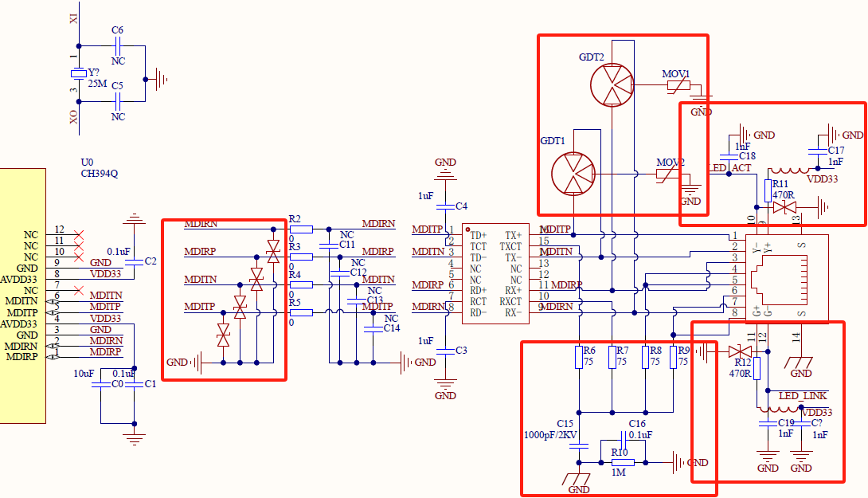Select capacitor C6 near the XI pin
Viewport: 868px width, 498px height.
(117, 46)
